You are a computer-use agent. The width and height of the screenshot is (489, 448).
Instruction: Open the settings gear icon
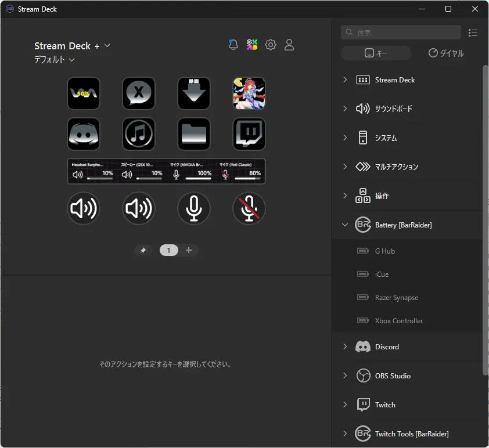tap(271, 45)
